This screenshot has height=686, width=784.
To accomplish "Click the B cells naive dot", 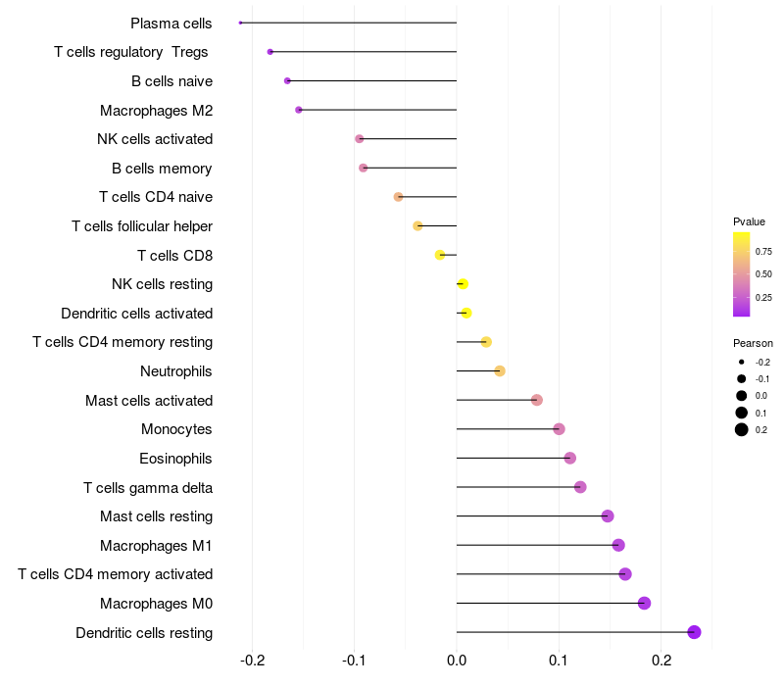I will [287, 81].
